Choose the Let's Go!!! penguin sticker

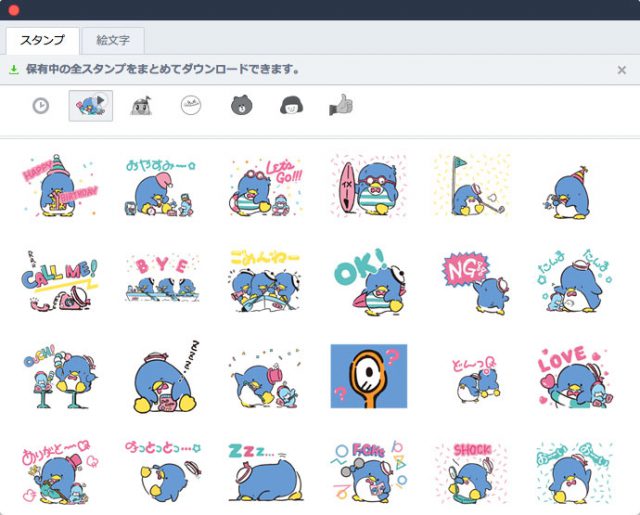[x=266, y=186]
